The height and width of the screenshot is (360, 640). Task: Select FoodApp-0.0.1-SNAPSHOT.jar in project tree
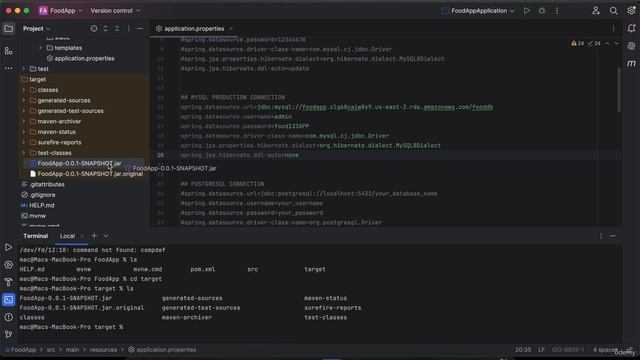(x=79, y=163)
